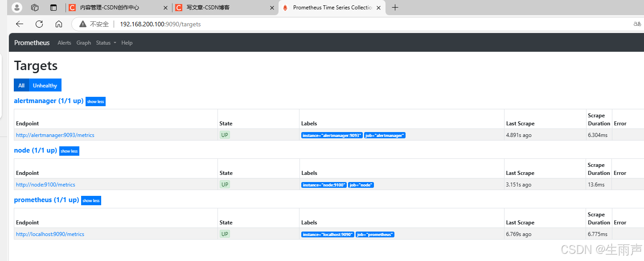
Task: Show all targets with All toggle
Action: (x=21, y=85)
